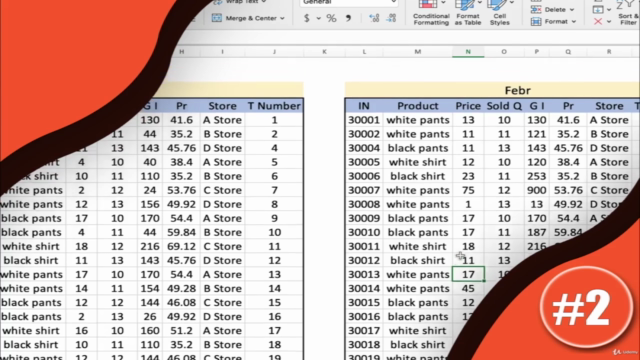Open the Conditional Formatting menu

tap(431, 13)
